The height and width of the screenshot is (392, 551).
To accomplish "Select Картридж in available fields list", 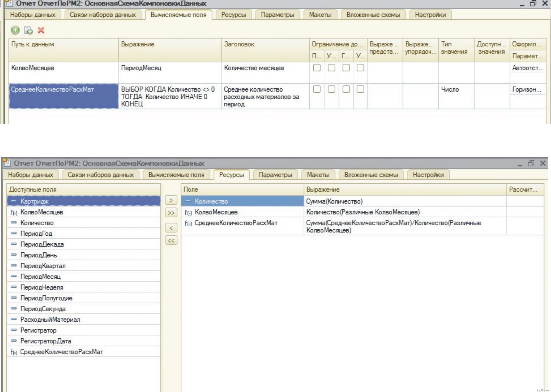I will [x=84, y=201].
